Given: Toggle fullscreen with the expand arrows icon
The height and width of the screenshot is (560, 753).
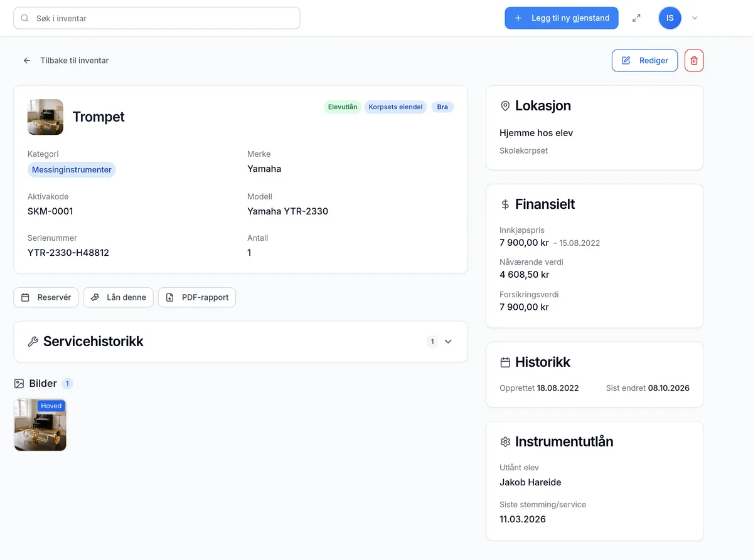Looking at the screenshot, I should coord(636,18).
